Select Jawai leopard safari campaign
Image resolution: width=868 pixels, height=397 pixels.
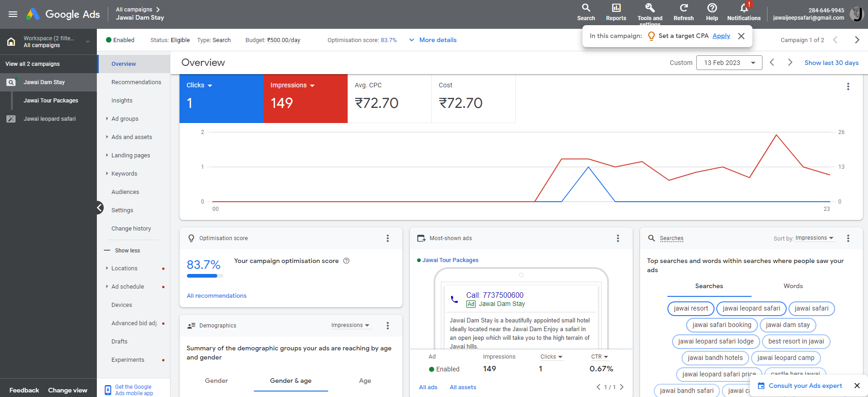[x=49, y=119]
